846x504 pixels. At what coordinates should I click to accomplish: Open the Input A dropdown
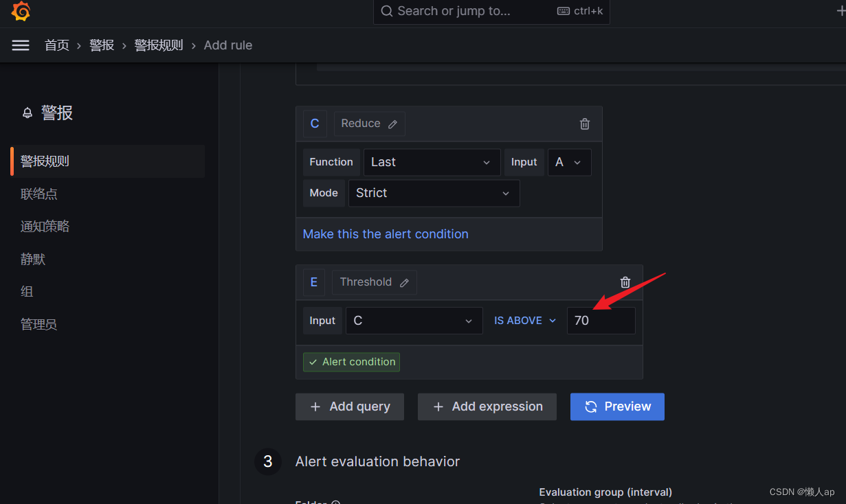pyautogui.click(x=570, y=162)
